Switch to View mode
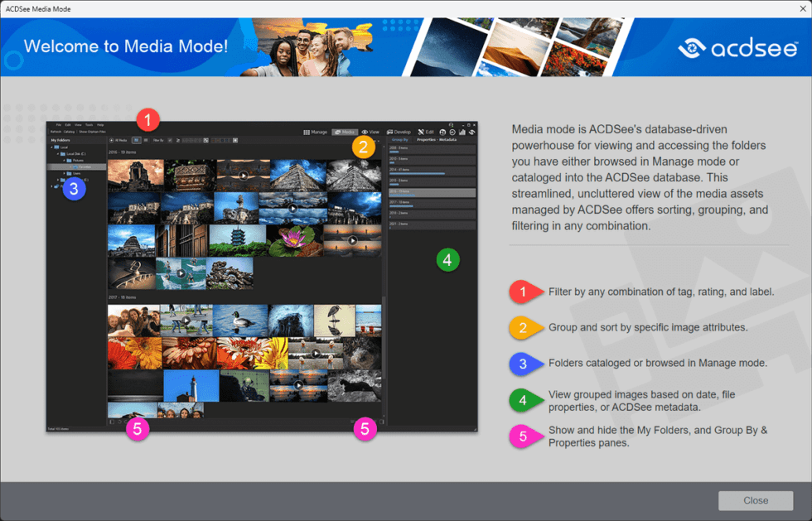Image resolution: width=812 pixels, height=521 pixels. coord(370,130)
